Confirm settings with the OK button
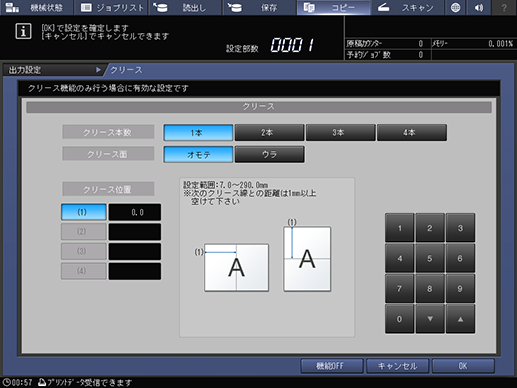This screenshot has width=517, height=388. pos(463,366)
